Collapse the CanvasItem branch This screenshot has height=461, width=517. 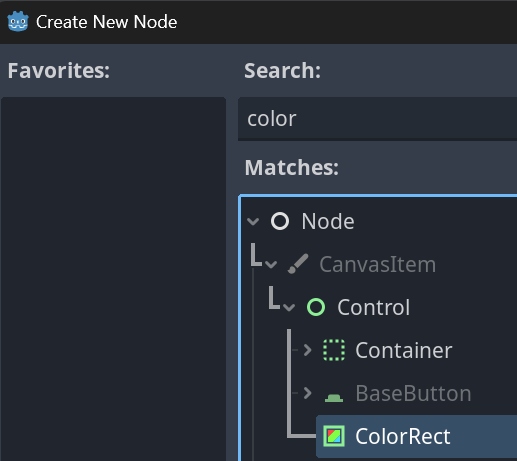tap(271, 265)
